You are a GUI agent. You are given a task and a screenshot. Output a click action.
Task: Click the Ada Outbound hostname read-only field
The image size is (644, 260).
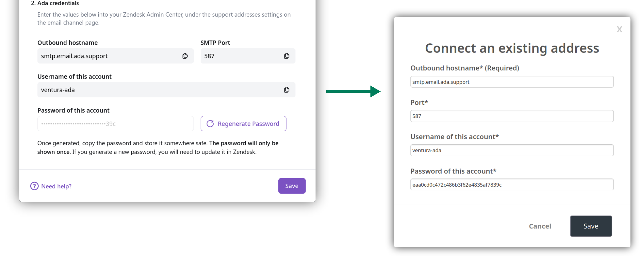tap(110, 56)
